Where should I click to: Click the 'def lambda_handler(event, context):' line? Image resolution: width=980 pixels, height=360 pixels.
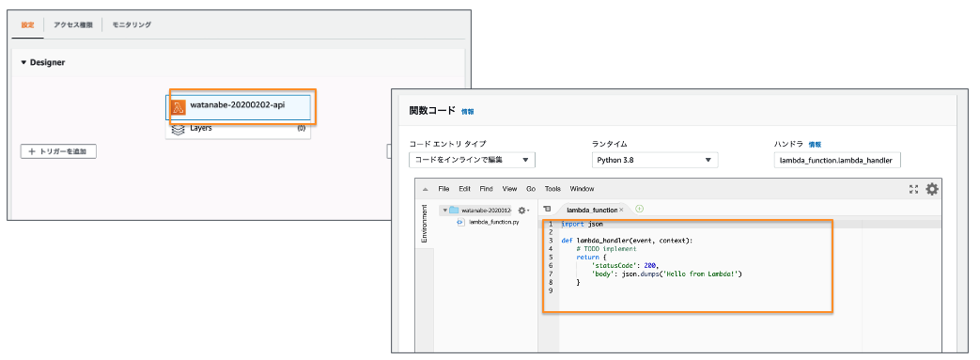tap(627, 241)
